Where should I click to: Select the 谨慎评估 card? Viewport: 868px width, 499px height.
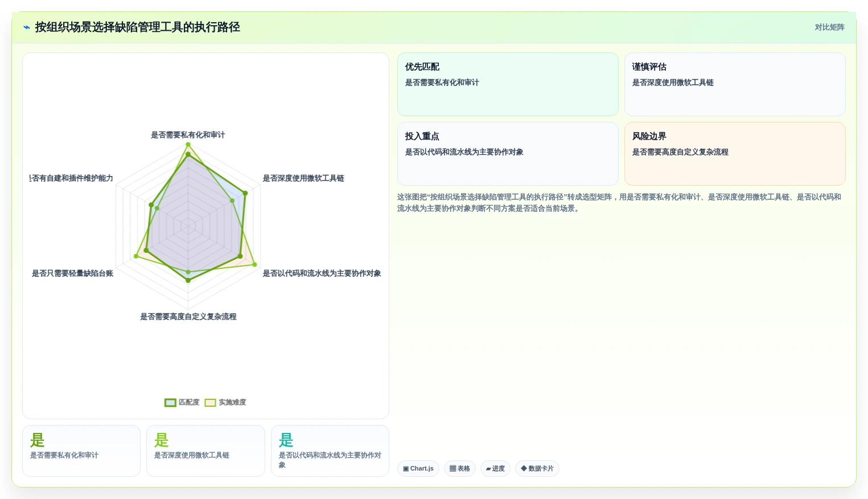[x=735, y=84]
